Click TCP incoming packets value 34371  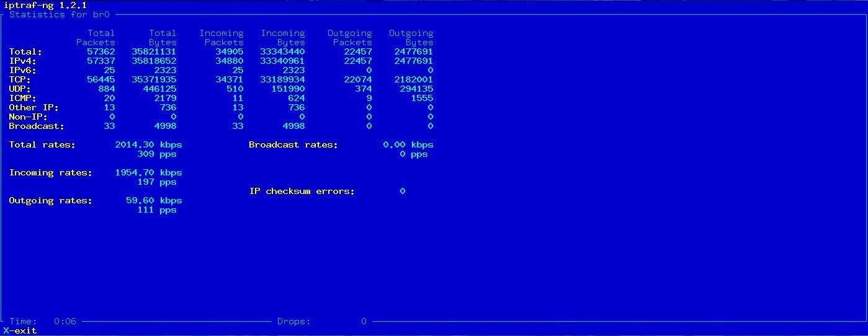(x=230, y=79)
